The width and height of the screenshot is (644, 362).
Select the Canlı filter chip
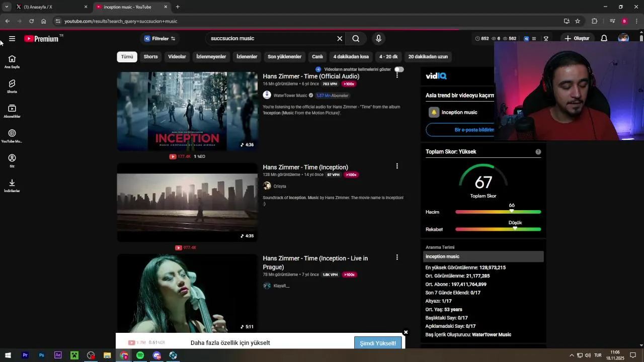point(317,57)
